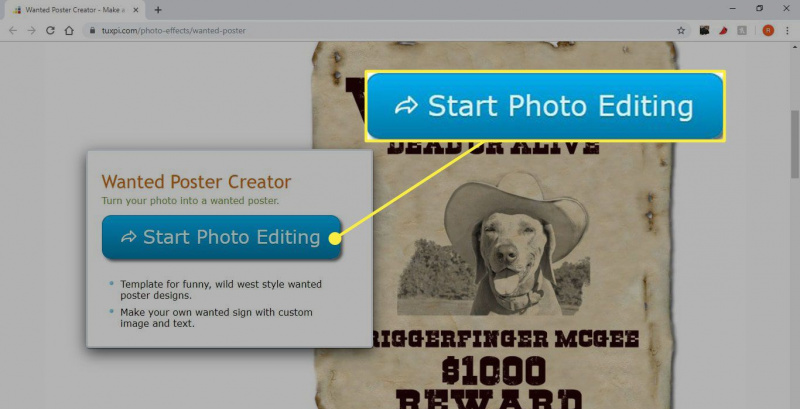Click the Wanted Poster Creator heading

(x=196, y=181)
